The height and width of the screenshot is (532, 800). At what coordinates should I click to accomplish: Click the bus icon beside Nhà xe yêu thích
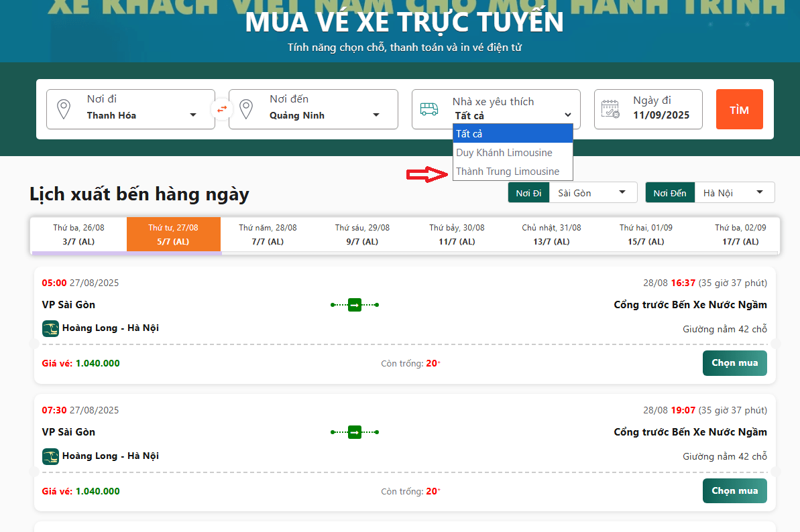pyautogui.click(x=429, y=109)
